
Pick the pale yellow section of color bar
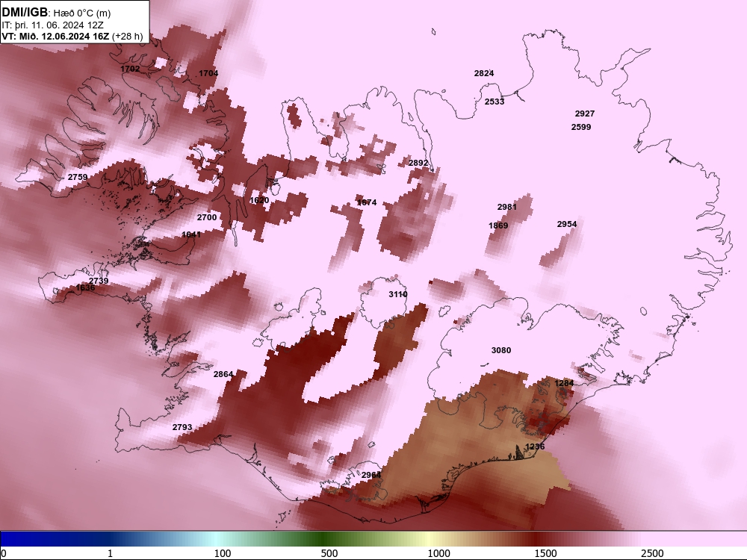(429, 538)
